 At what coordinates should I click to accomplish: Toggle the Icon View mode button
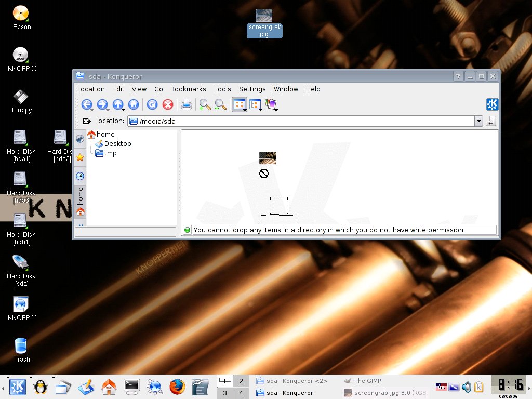coord(239,104)
